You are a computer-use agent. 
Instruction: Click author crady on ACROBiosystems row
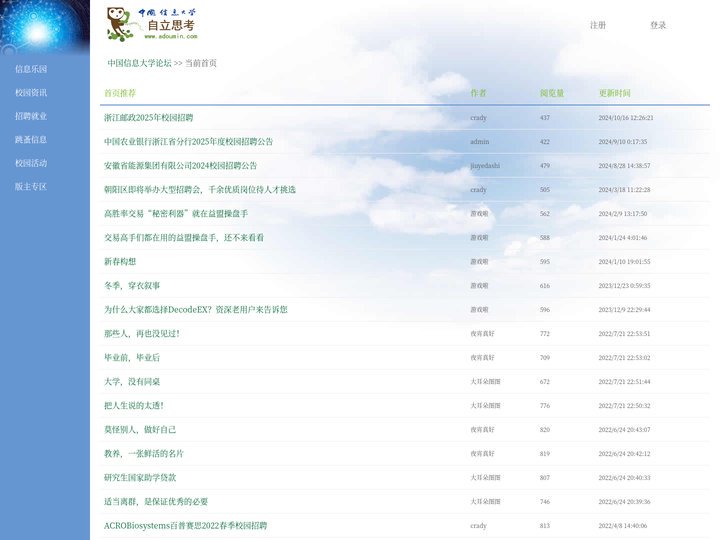(478, 525)
